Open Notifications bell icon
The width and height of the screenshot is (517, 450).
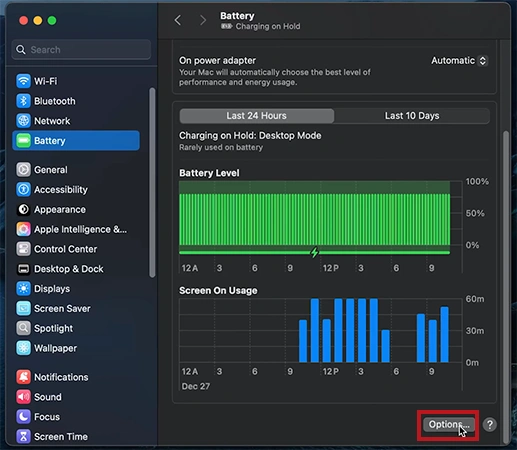(23, 377)
